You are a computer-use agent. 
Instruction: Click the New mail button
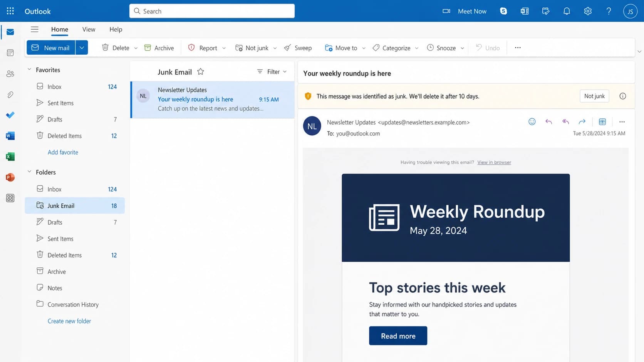(x=51, y=48)
